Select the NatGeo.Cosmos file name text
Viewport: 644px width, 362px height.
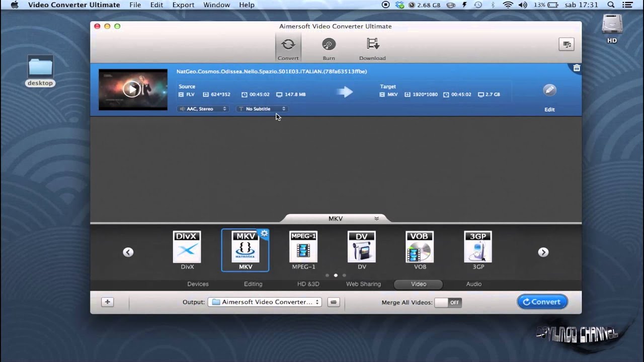point(272,71)
